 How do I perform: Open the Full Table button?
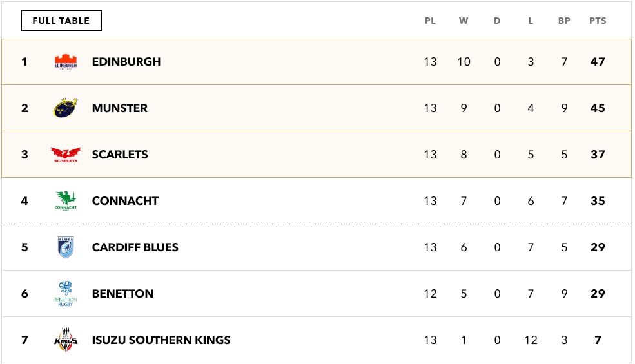(61, 21)
